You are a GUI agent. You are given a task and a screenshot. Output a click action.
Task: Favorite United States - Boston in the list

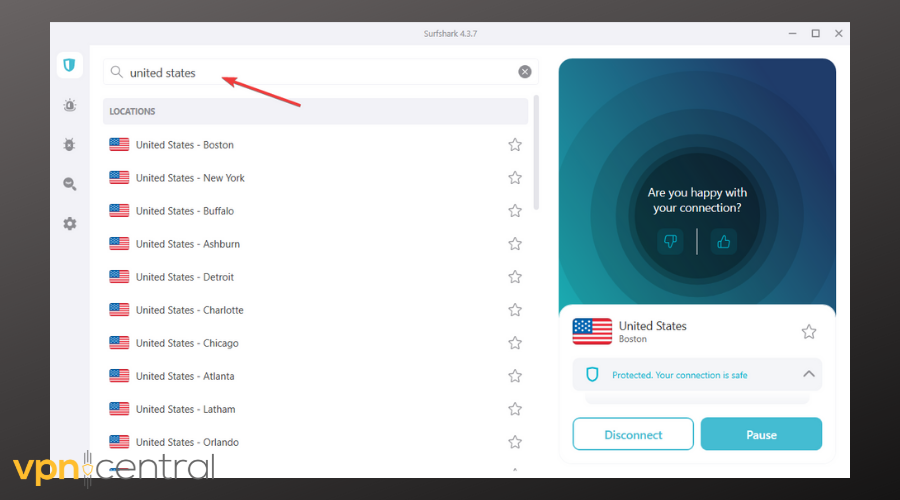[515, 145]
